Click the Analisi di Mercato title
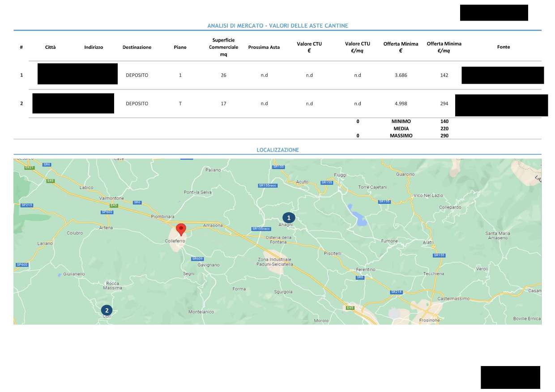This screenshot has width=555, height=392. 277,26
